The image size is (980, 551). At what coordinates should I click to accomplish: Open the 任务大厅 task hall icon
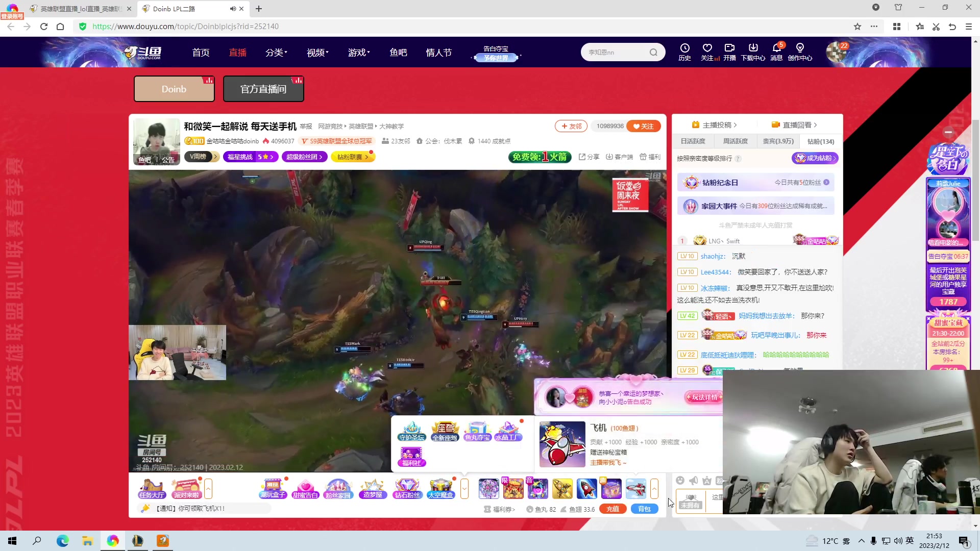(152, 489)
